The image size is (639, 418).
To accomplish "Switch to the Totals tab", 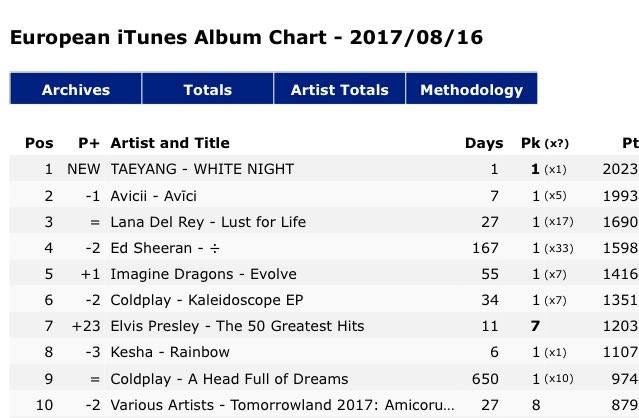I will click(208, 90).
